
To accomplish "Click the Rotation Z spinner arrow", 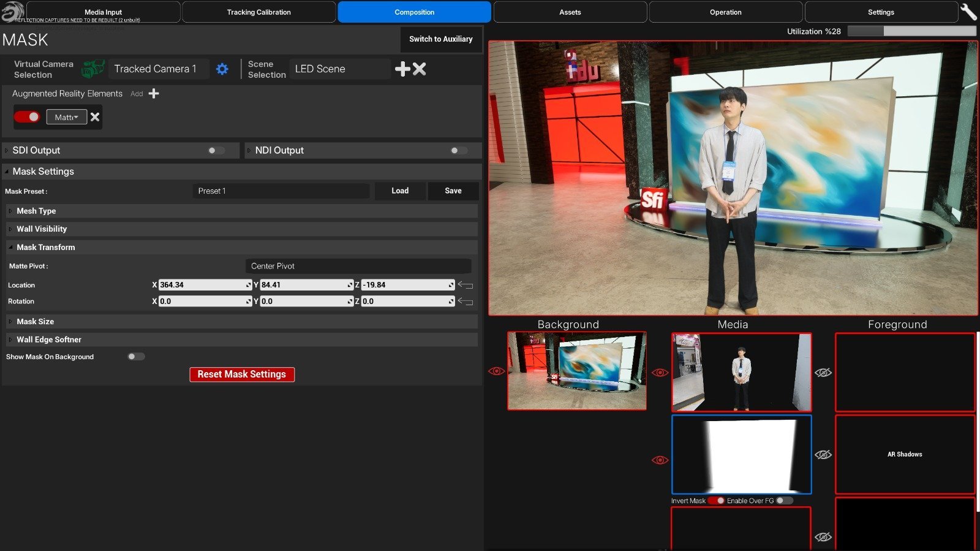I will coord(451,302).
